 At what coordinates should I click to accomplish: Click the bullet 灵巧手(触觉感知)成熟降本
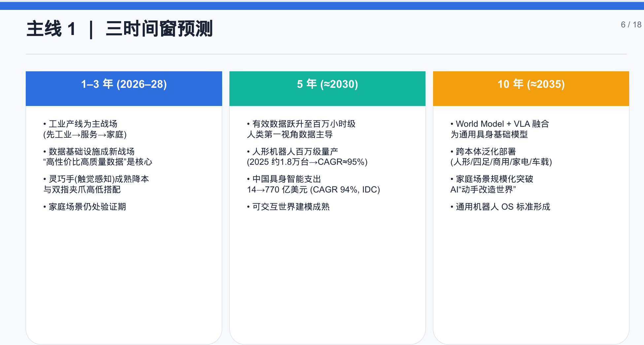point(96,179)
